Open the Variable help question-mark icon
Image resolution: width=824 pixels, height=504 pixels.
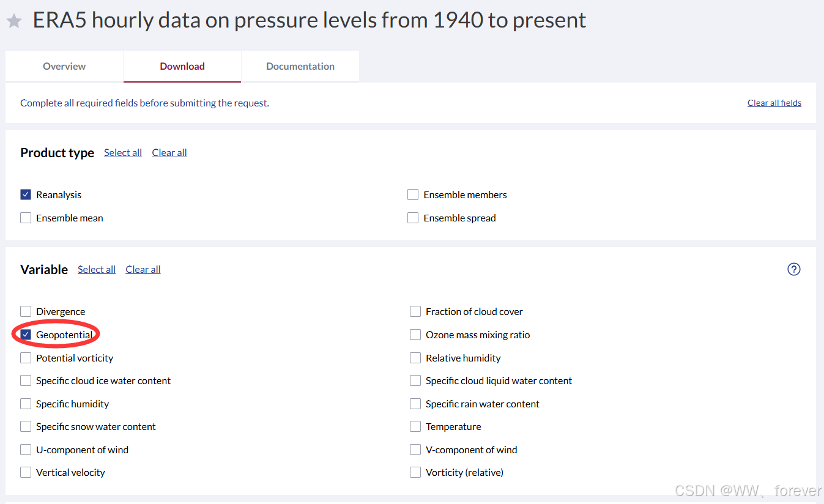tap(793, 269)
